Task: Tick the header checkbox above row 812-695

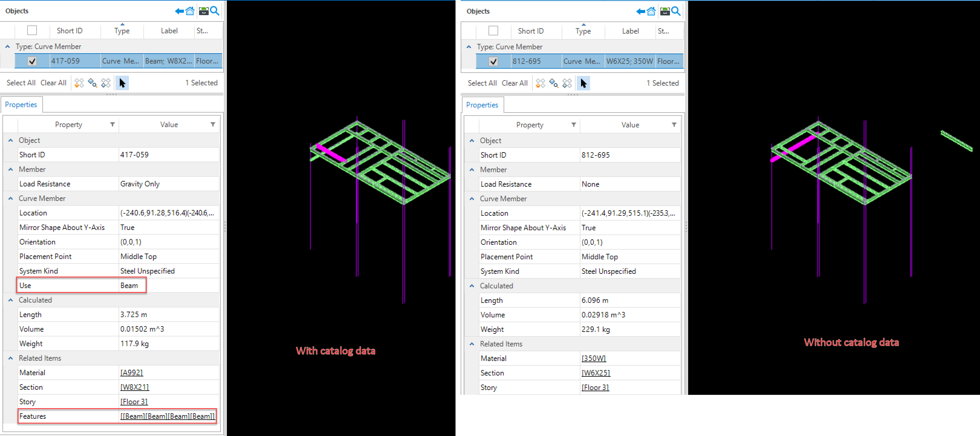Action: click(x=493, y=31)
